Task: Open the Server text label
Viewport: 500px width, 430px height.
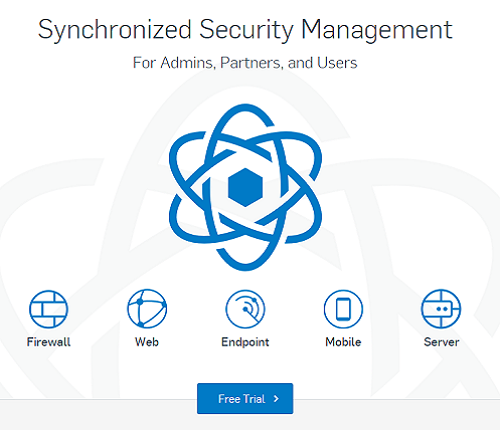Action: [441, 342]
